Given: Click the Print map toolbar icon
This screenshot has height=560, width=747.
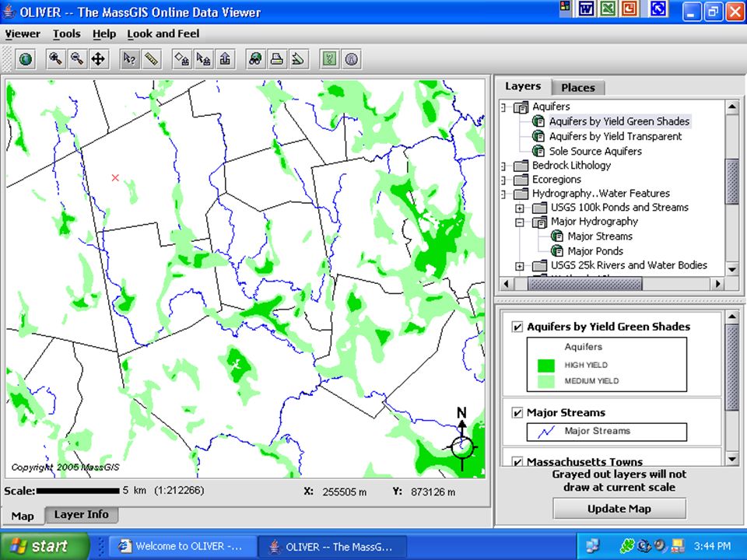Looking at the screenshot, I should point(277,59).
